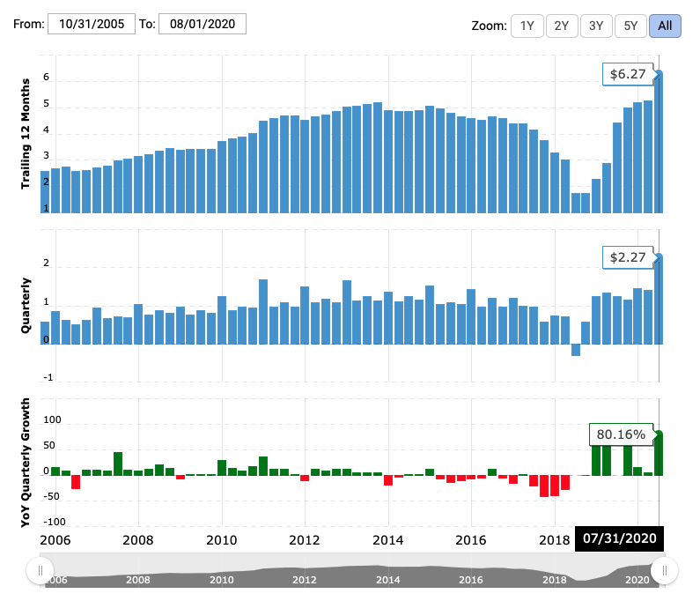Click the To date input field
700x601 pixels.
pos(202,25)
